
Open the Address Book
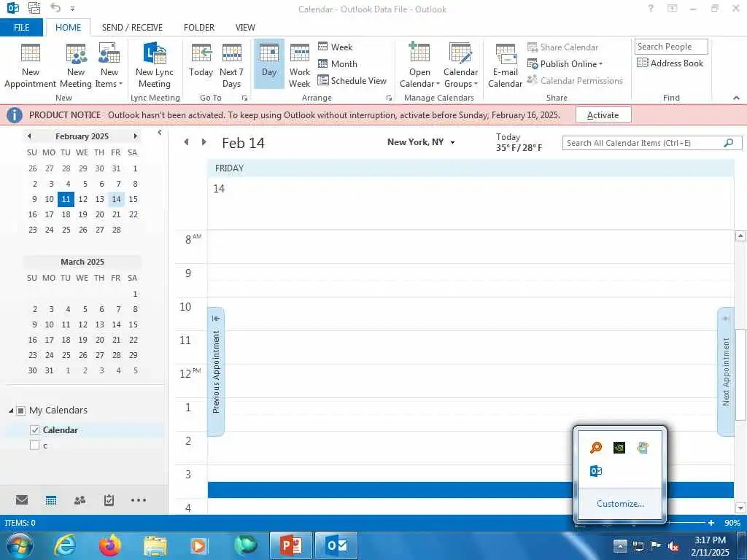click(670, 63)
